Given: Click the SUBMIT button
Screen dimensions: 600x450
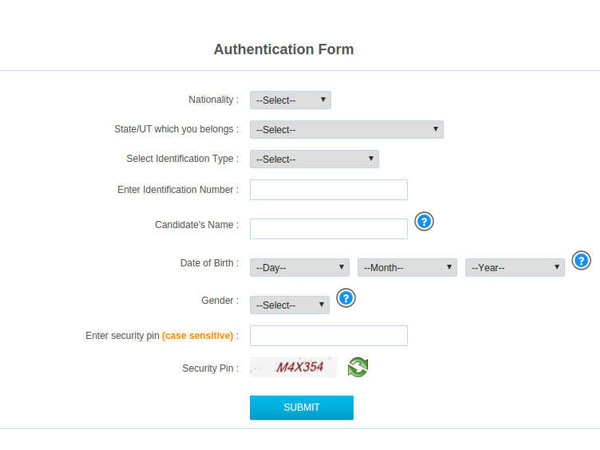Looking at the screenshot, I should (x=302, y=408).
